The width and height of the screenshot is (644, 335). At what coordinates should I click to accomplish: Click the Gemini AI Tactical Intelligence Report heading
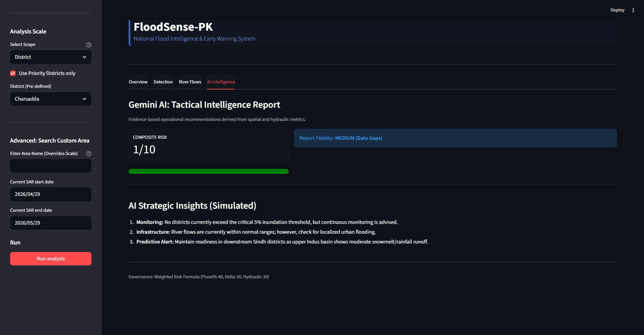point(204,105)
